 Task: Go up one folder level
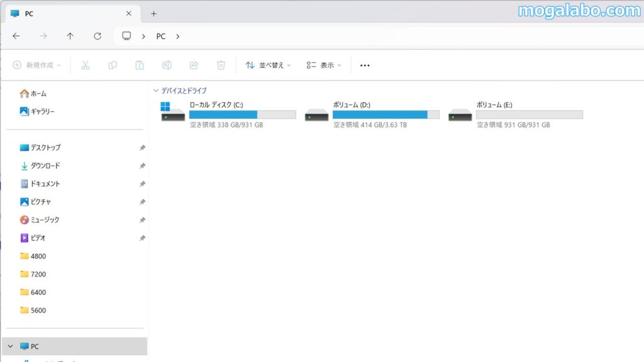pyautogui.click(x=70, y=36)
